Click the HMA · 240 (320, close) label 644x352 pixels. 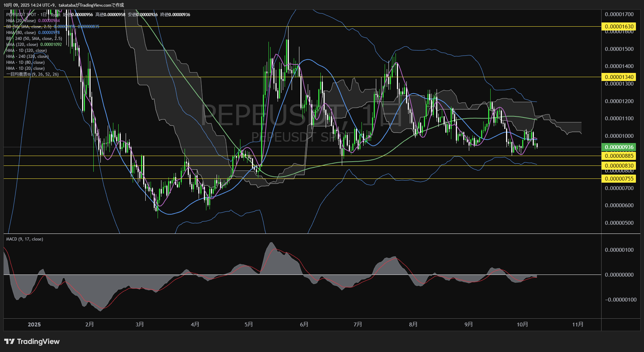(x=27, y=56)
